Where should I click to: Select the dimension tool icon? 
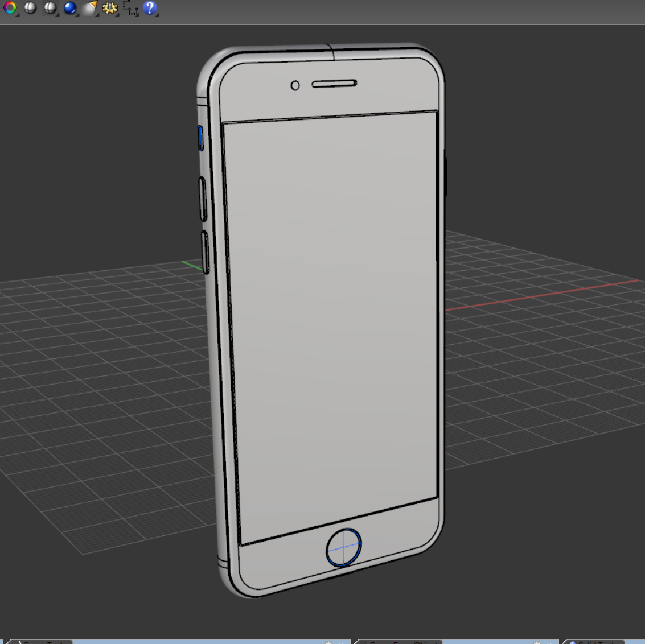(130, 7)
